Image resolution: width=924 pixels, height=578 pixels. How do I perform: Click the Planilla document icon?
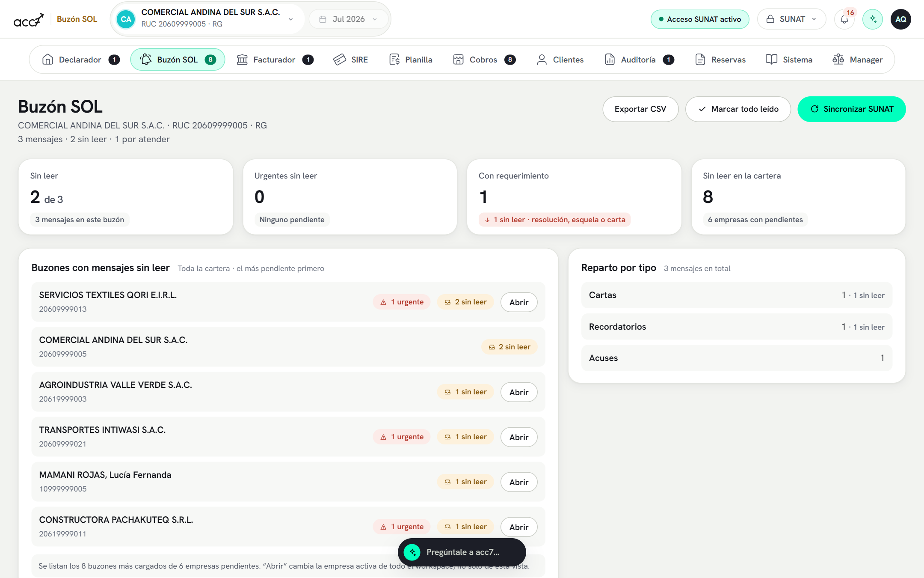394,60
